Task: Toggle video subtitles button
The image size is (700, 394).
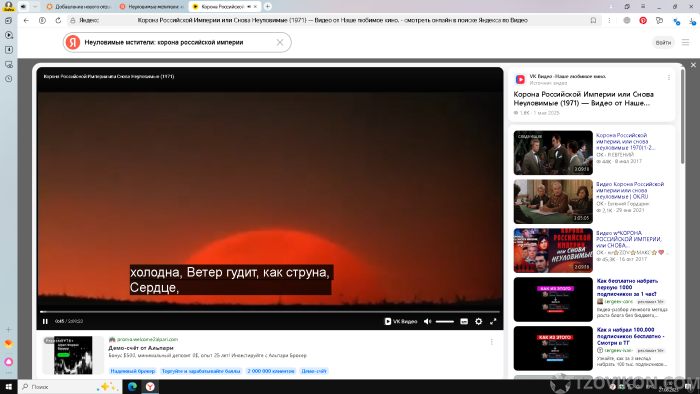Action: pyautogui.click(x=464, y=321)
